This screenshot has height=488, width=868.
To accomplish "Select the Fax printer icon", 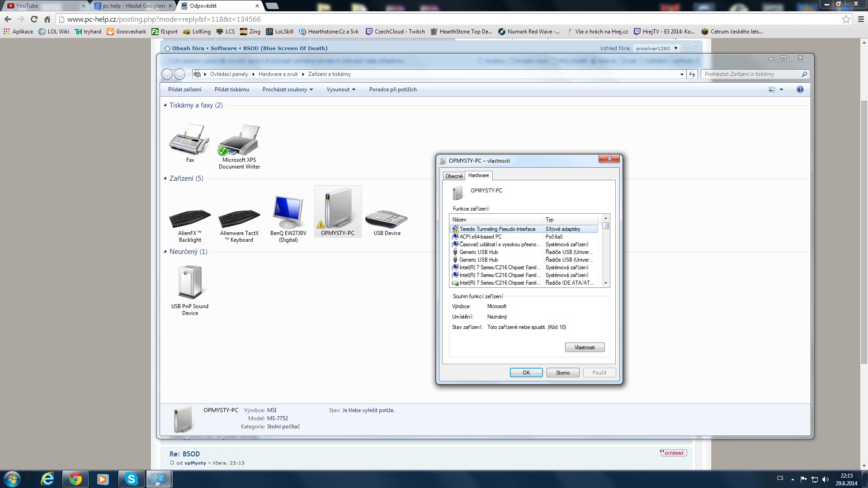I will point(189,140).
